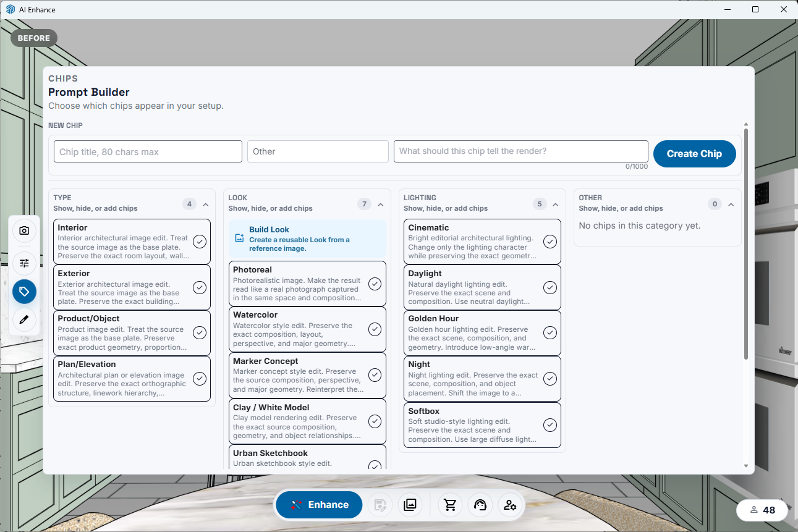Select the Golden Hour chip title
798x532 pixels.
point(433,319)
